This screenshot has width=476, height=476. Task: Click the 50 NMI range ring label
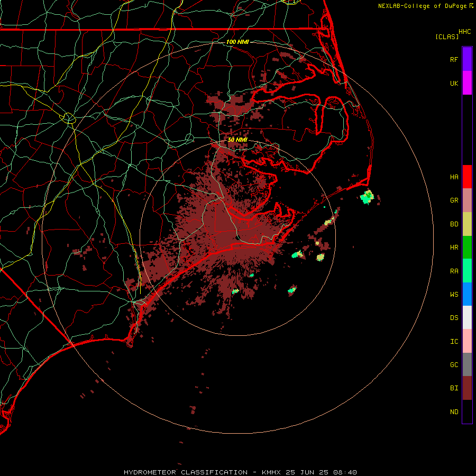[x=237, y=140]
